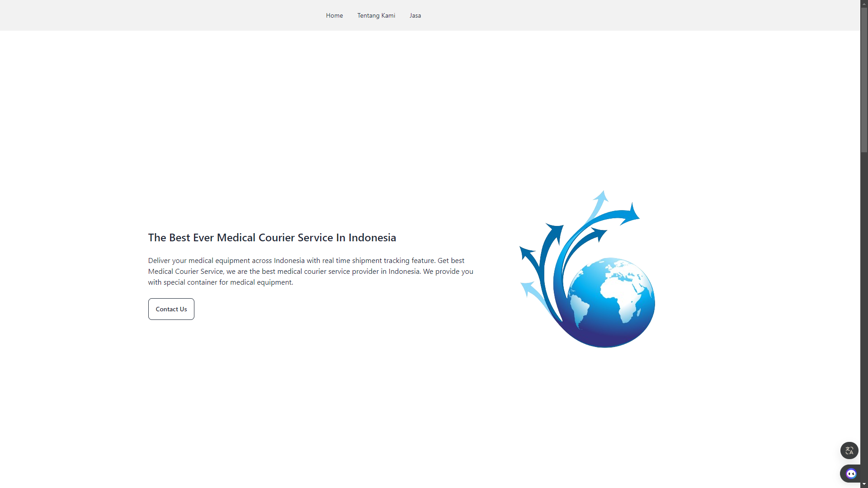This screenshot has height=488, width=868.
Task: Click the words 'real time shipment tracking'
Action: point(365,261)
